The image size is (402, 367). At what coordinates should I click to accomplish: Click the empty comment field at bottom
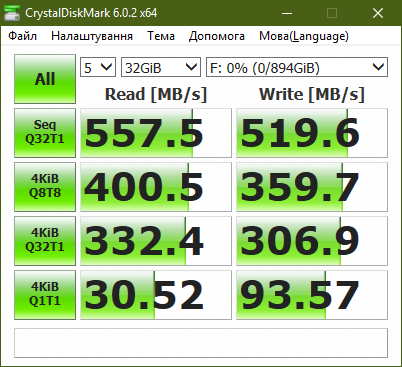[201, 343]
